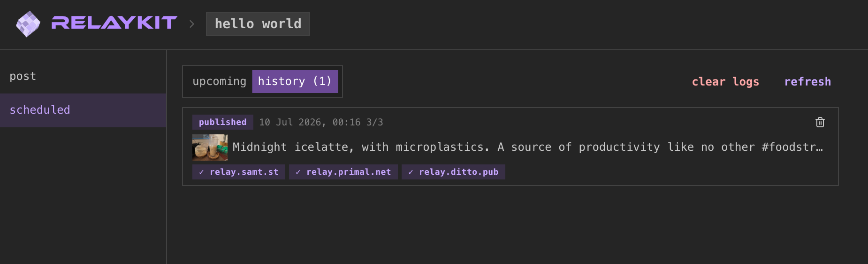Click the relay.ditto.pub relay tag
868x264 pixels.
453,172
